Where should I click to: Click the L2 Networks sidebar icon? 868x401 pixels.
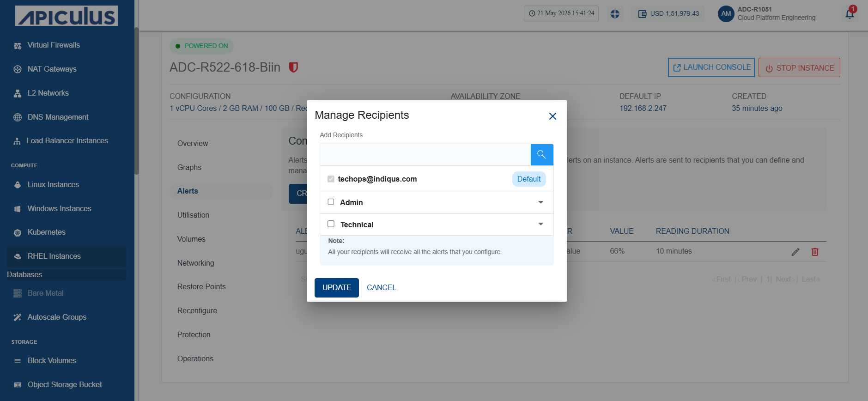click(18, 93)
